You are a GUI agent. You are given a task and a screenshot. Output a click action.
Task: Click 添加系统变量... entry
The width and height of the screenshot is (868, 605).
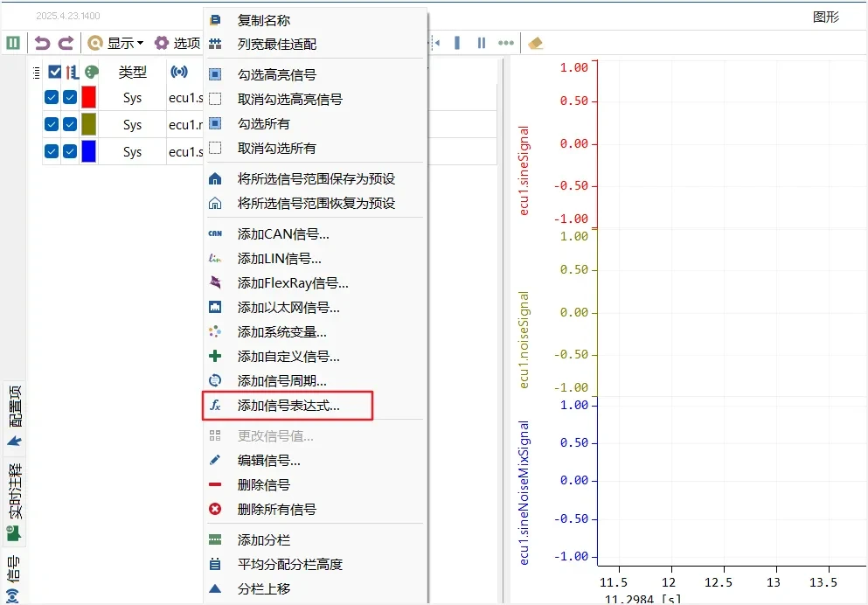(x=281, y=332)
